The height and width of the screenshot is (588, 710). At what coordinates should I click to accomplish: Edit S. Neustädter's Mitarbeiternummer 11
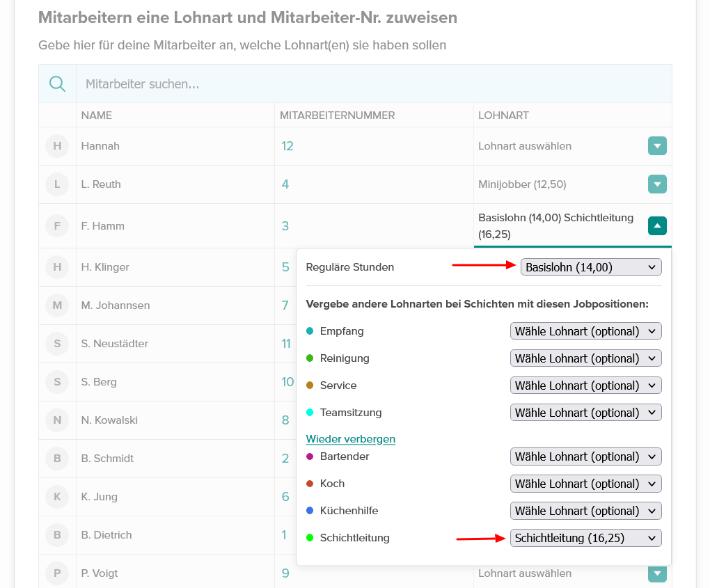pos(286,344)
